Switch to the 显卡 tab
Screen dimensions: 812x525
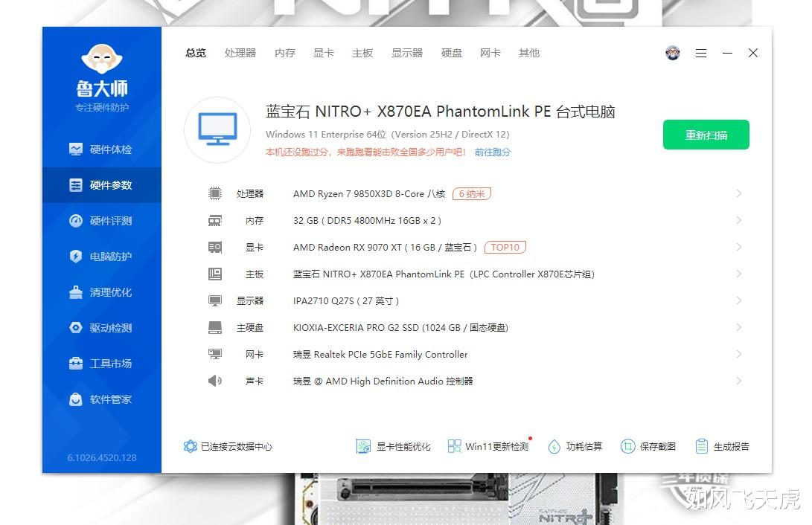pos(324,53)
